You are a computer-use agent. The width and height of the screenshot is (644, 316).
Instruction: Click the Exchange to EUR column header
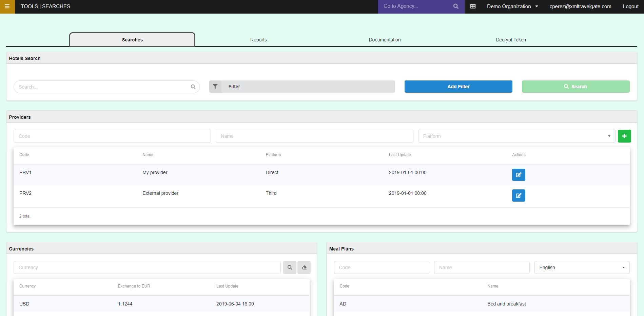pyautogui.click(x=134, y=286)
